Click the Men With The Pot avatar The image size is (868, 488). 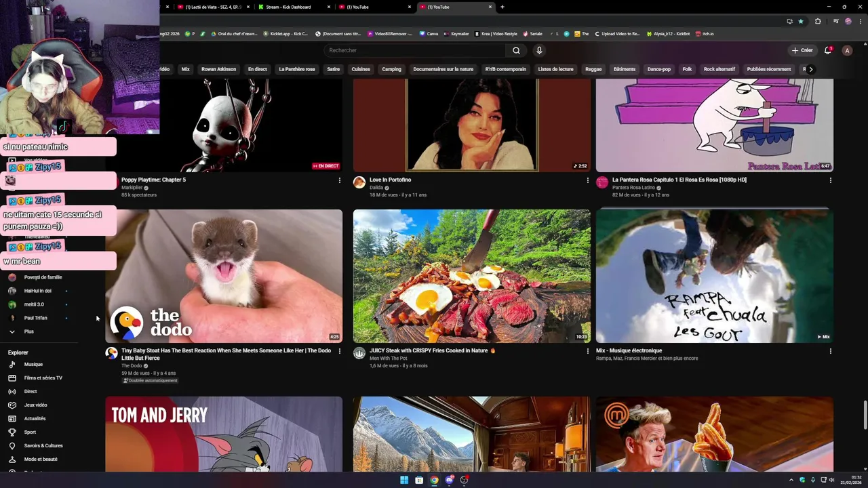pos(359,353)
